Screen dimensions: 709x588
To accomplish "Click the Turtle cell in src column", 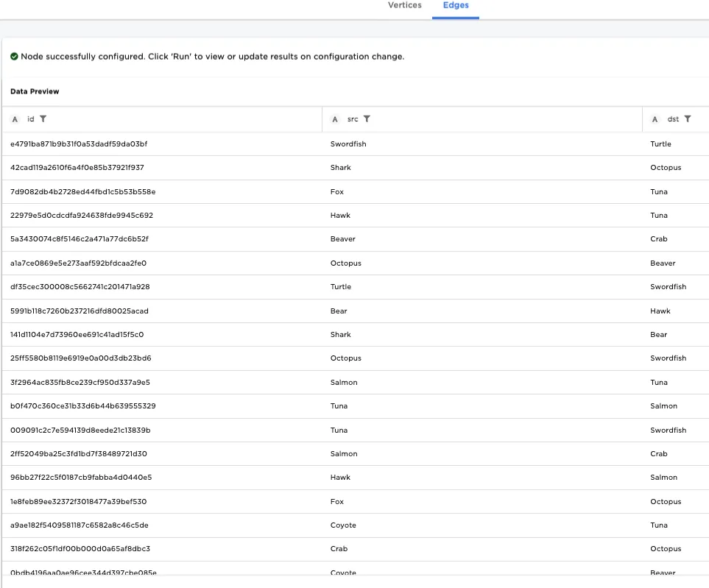I will [341, 287].
